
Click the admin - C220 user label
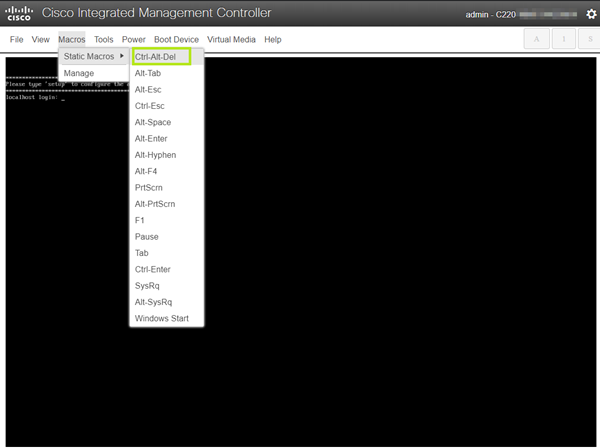click(491, 15)
